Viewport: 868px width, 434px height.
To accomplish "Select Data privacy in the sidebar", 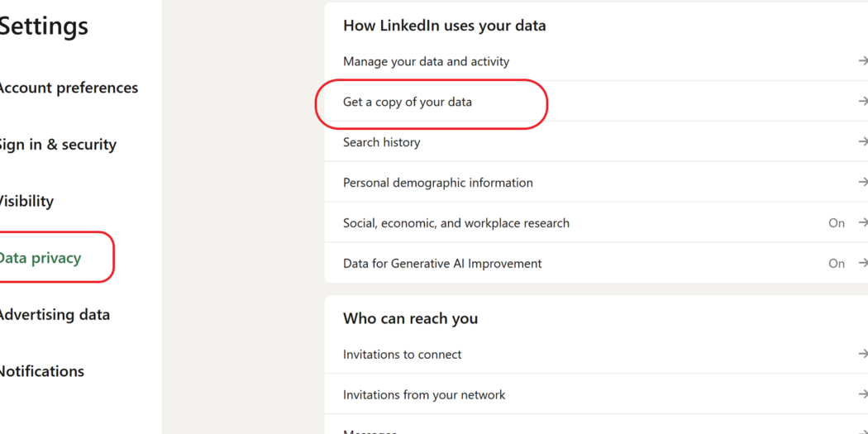I will (40, 258).
